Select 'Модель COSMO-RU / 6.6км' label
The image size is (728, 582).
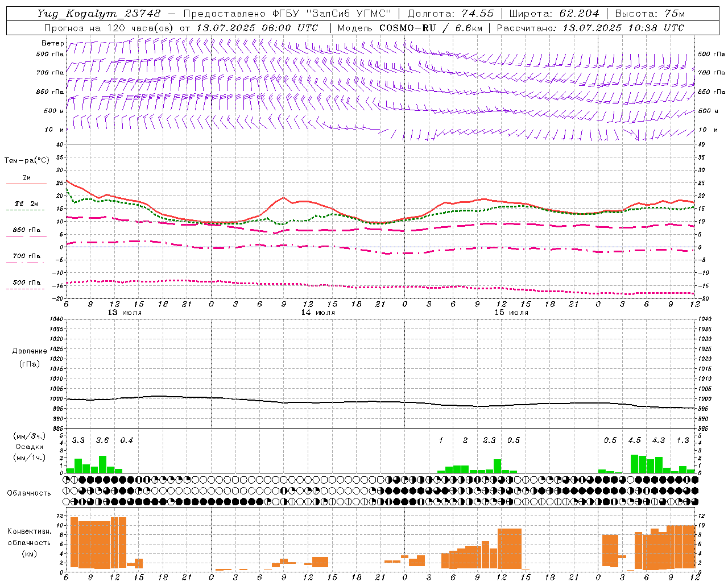(x=409, y=28)
